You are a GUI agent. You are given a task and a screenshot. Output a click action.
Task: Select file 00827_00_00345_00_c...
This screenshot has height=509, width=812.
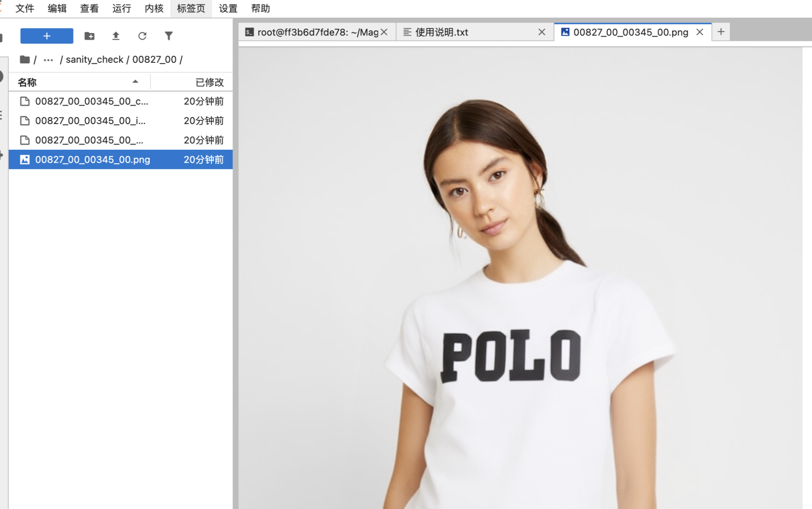(120, 101)
